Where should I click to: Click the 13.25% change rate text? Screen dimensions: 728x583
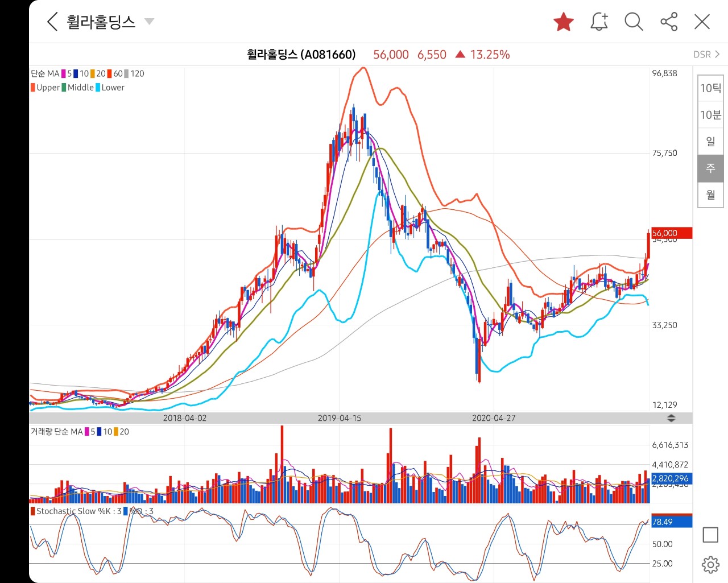[490, 55]
